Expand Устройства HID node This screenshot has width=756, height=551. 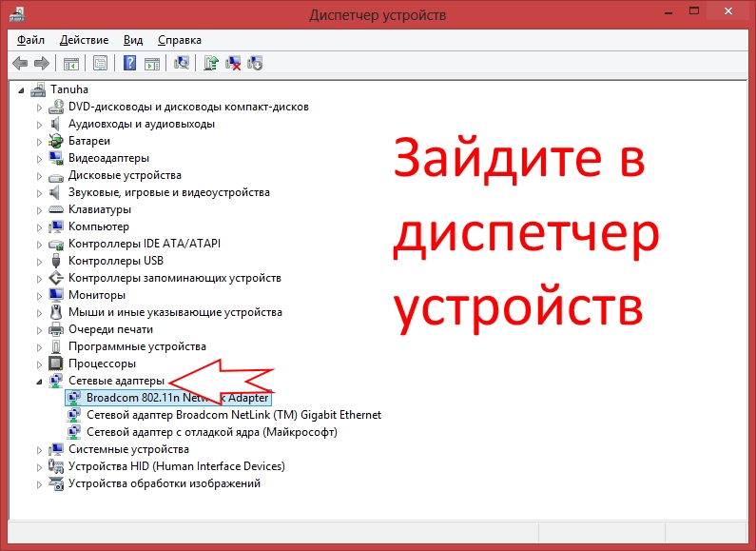[x=39, y=467]
